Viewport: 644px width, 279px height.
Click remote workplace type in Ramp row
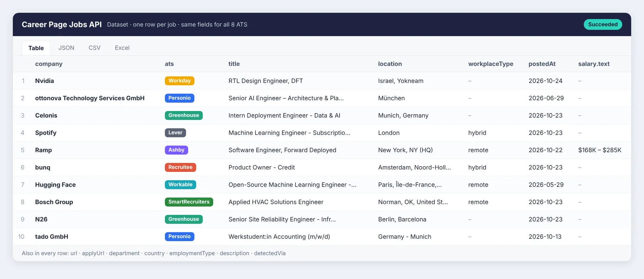tap(478, 150)
